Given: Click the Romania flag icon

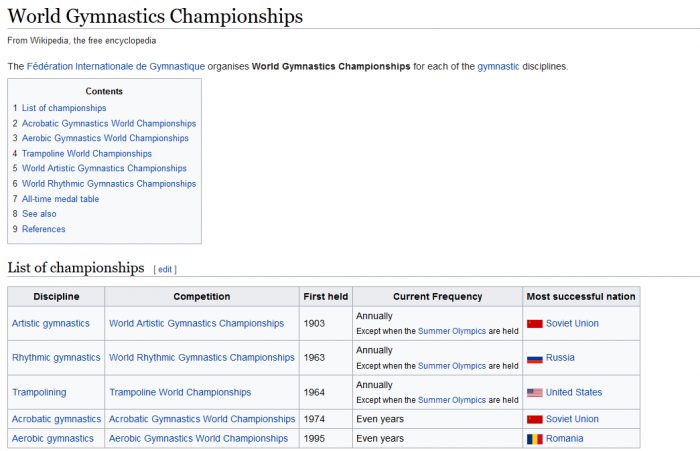Looking at the screenshot, I should pyautogui.click(x=534, y=439).
